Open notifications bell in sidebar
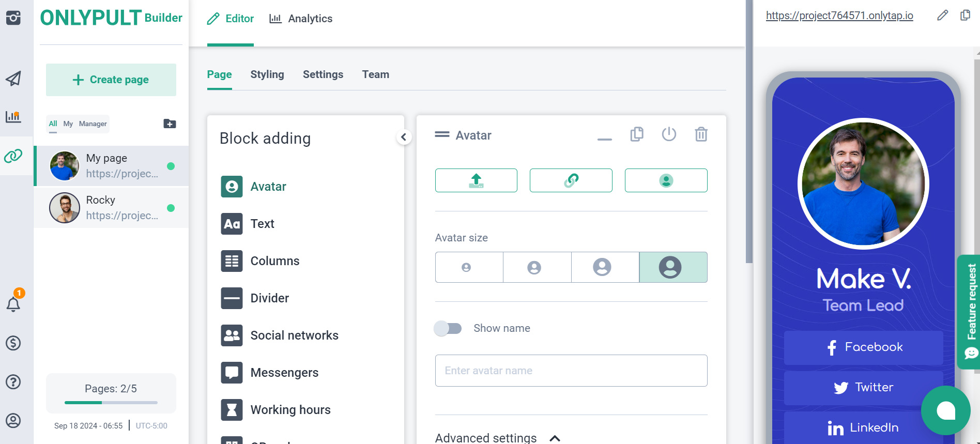The width and height of the screenshot is (980, 444). point(13,304)
